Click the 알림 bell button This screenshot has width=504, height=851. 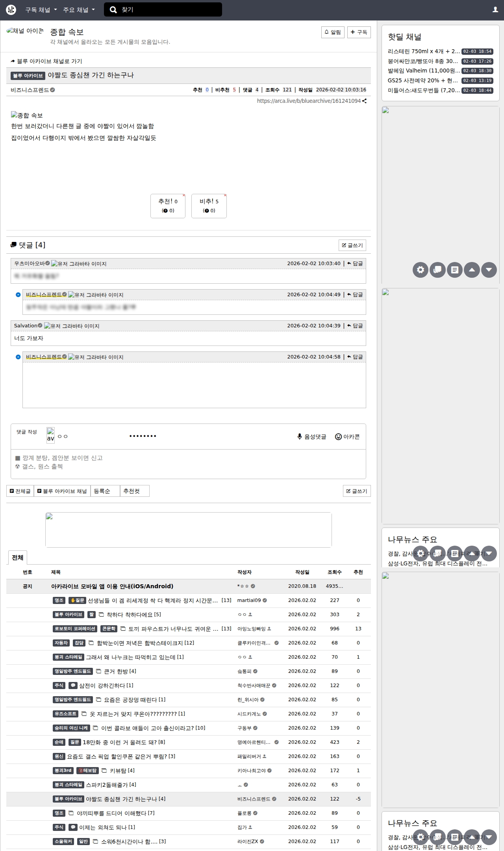coord(333,32)
